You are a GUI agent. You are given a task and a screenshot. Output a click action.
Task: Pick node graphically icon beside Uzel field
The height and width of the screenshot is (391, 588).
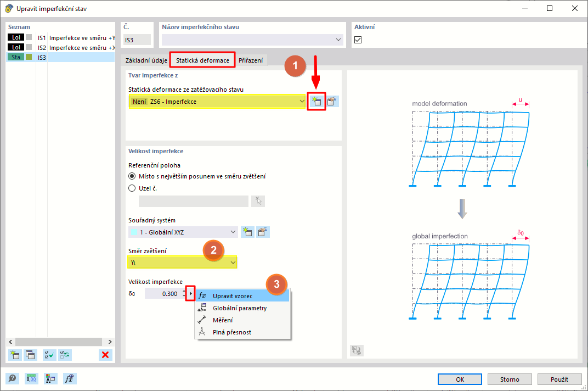258,201
